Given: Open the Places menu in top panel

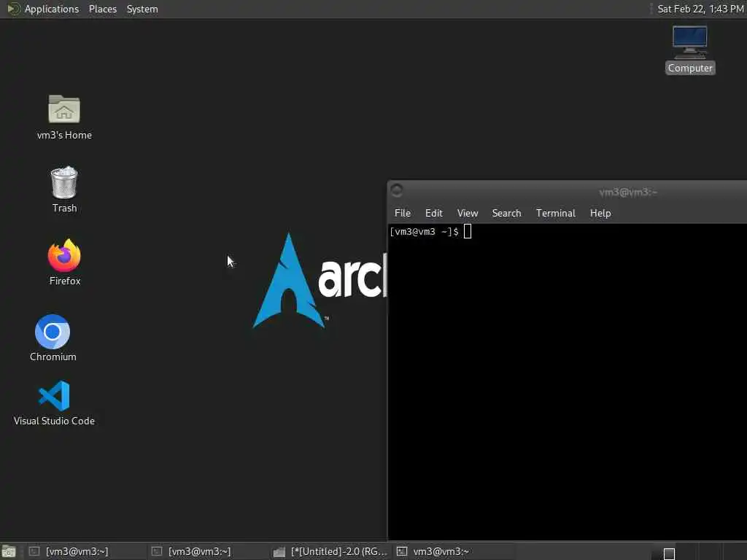Looking at the screenshot, I should coord(102,9).
